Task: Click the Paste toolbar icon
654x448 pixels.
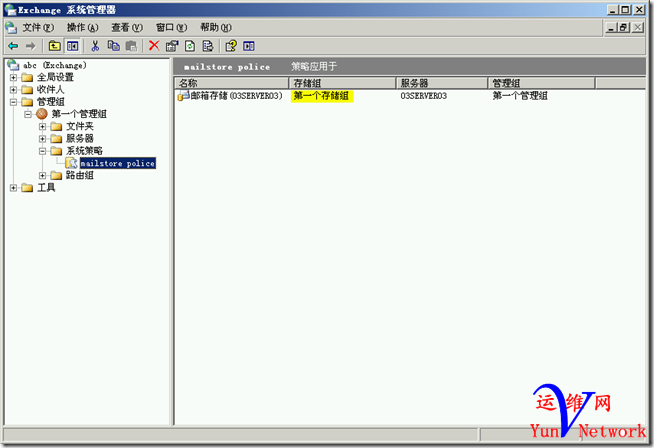Action: [131, 46]
